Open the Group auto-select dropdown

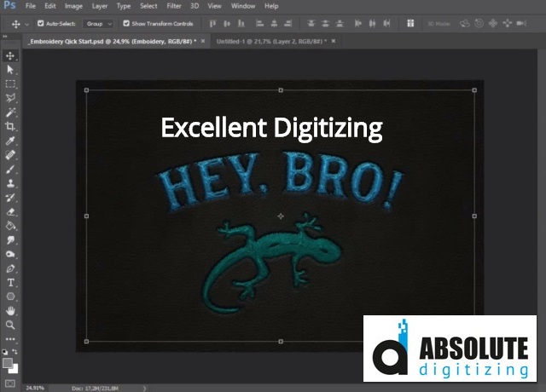[96, 23]
